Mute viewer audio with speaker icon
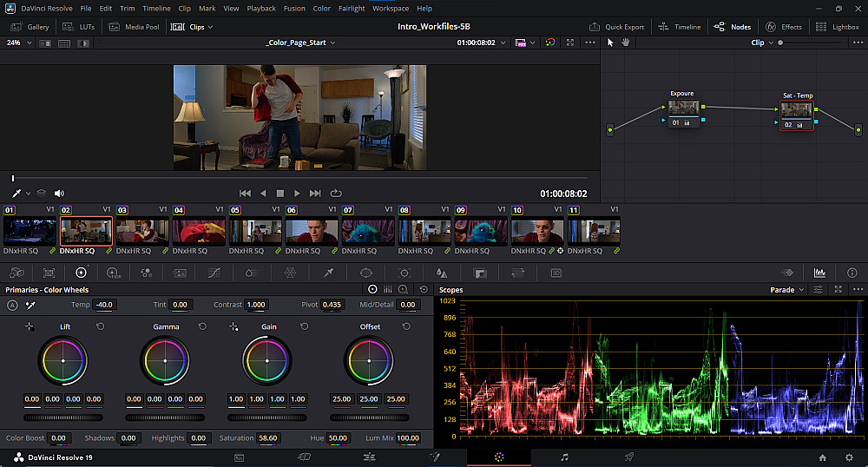Viewport: 868px width, 467px height. point(59,193)
